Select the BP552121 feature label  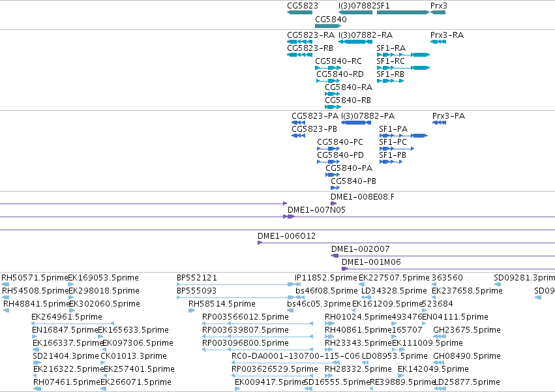click(196, 279)
